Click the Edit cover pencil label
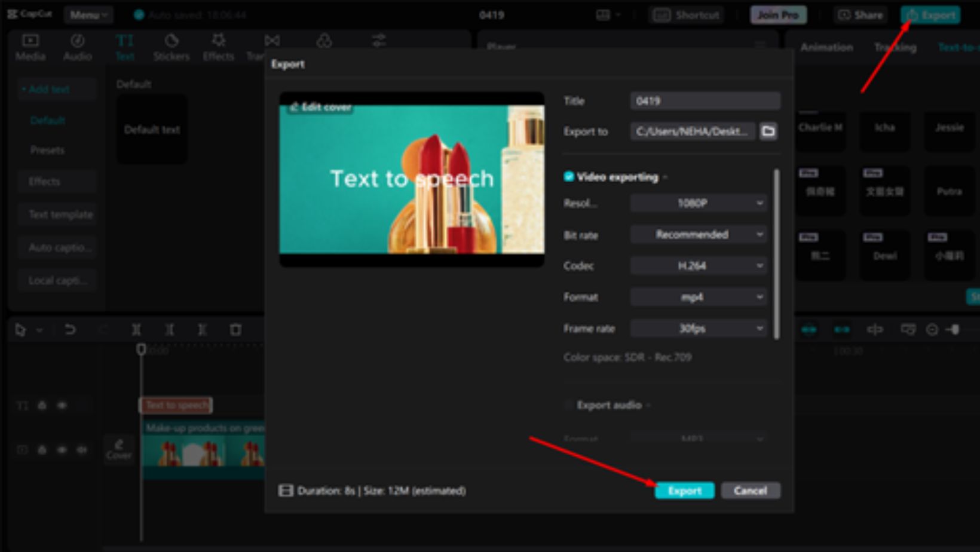980x552 pixels. coord(320,107)
